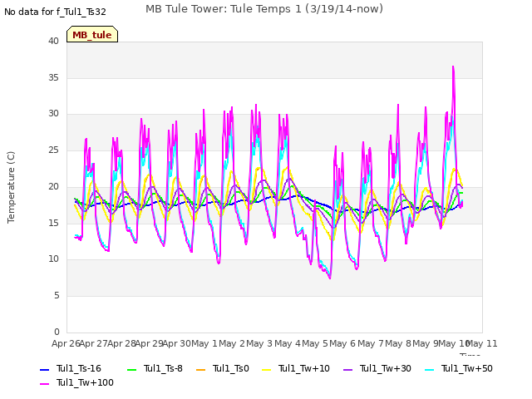The width and height of the screenshot is (532, 399).
Task: Click the Apr 26 x-axis tick label
Action: point(66,343)
